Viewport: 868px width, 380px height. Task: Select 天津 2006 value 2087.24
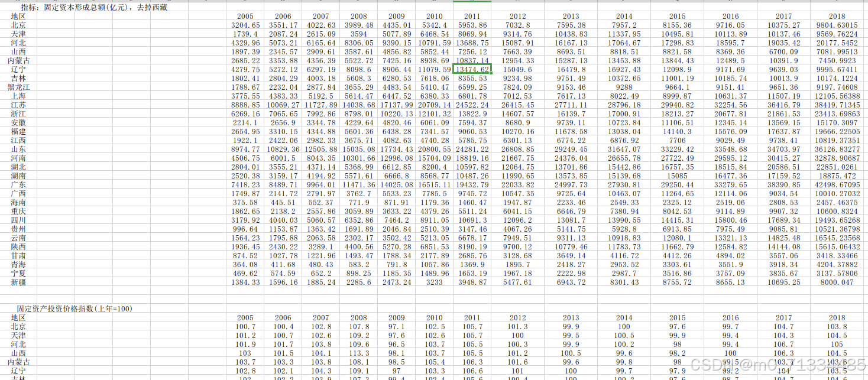pos(283,34)
